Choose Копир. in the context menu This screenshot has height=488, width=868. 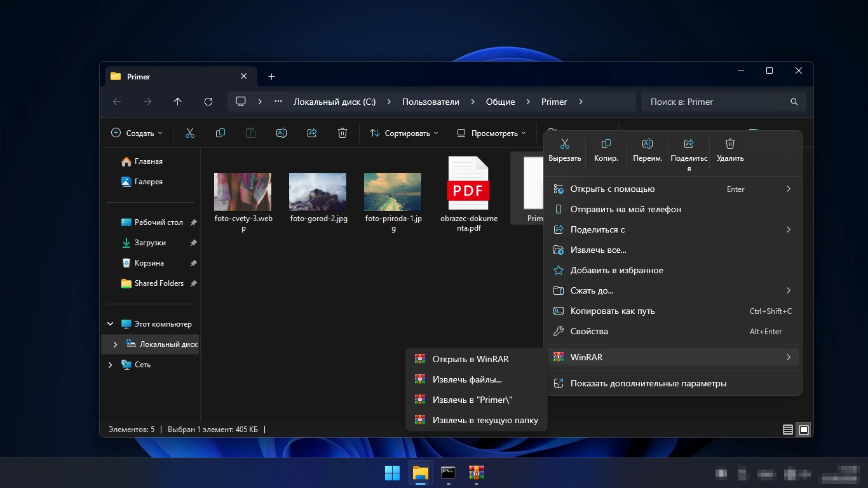(x=606, y=151)
